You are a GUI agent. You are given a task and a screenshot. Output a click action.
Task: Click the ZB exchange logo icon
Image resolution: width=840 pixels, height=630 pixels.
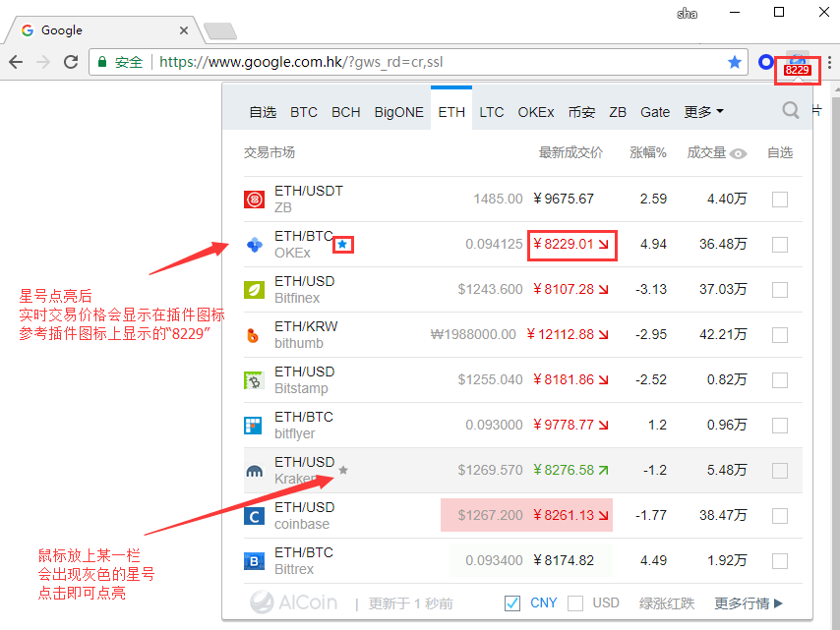click(255, 200)
